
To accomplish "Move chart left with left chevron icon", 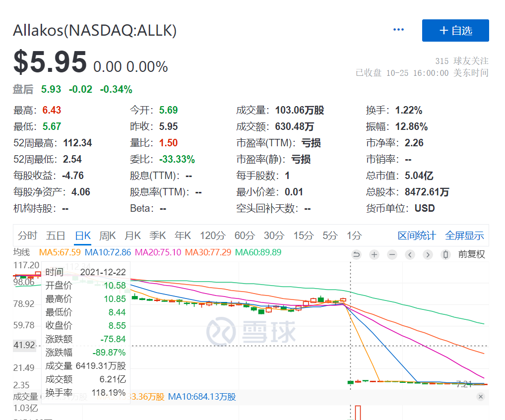I will click(x=410, y=255).
